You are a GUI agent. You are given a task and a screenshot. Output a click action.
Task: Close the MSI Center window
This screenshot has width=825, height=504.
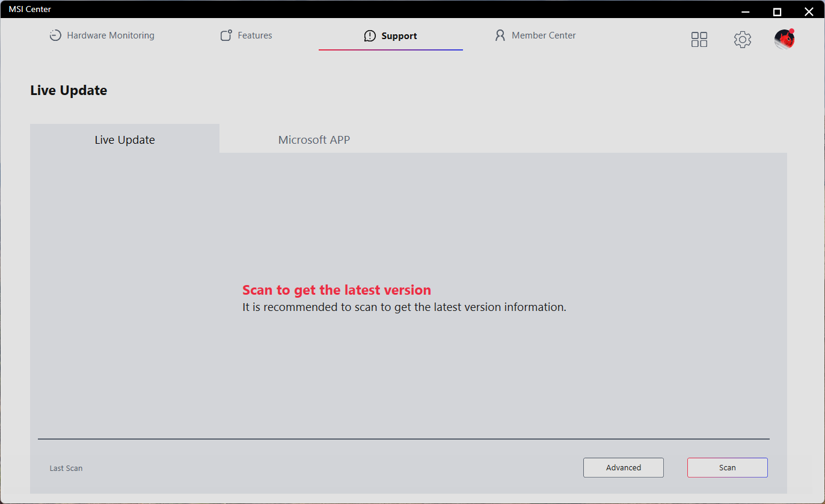(x=809, y=11)
